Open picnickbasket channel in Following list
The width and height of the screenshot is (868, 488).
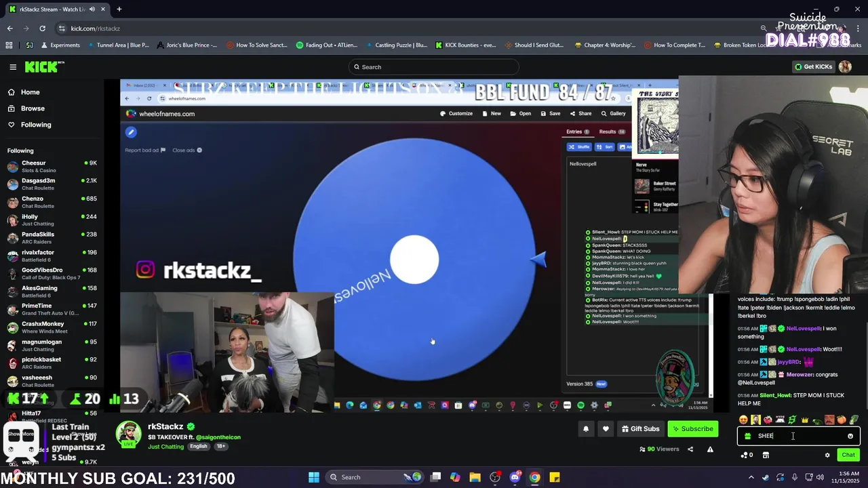pyautogui.click(x=52, y=363)
